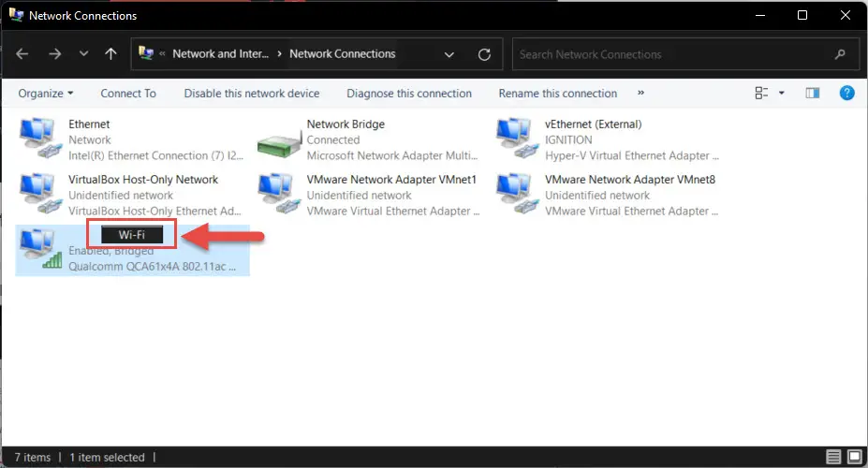Show more toolbar commands chevron
The height and width of the screenshot is (468, 868).
(x=640, y=93)
